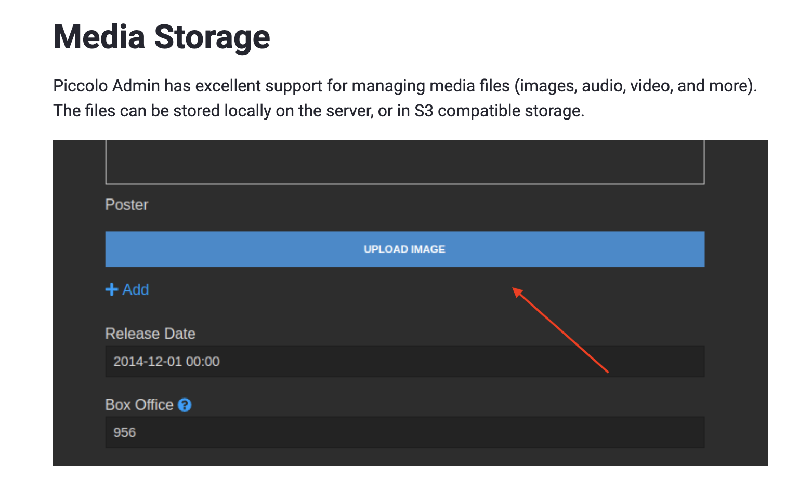
Task: Click the Box Office label
Action: point(139,405)
